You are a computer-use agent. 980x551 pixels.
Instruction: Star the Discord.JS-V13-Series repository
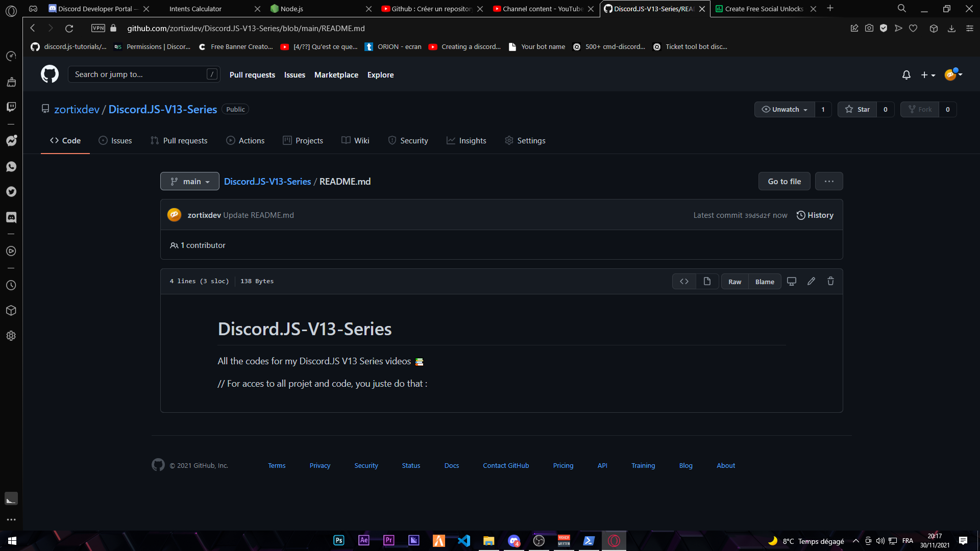pos(857,109)
